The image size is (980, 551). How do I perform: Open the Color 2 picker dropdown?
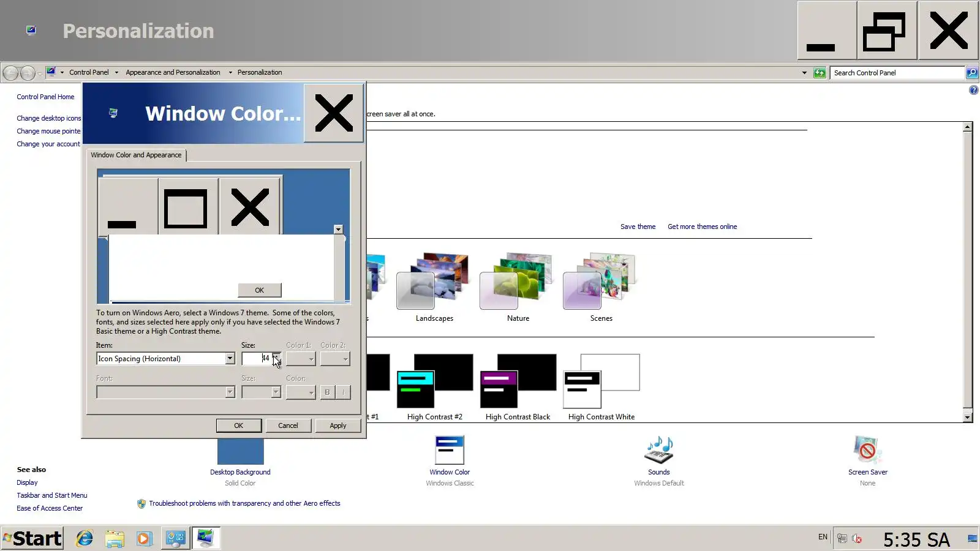[x=334, y=359]
